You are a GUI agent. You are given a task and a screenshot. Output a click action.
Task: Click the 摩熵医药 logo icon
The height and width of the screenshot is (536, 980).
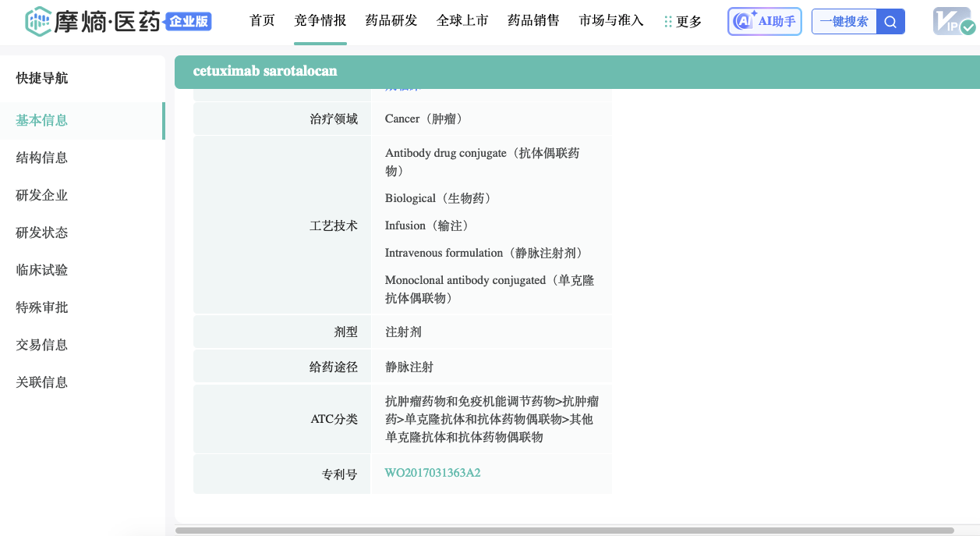(x=37, y=22)
